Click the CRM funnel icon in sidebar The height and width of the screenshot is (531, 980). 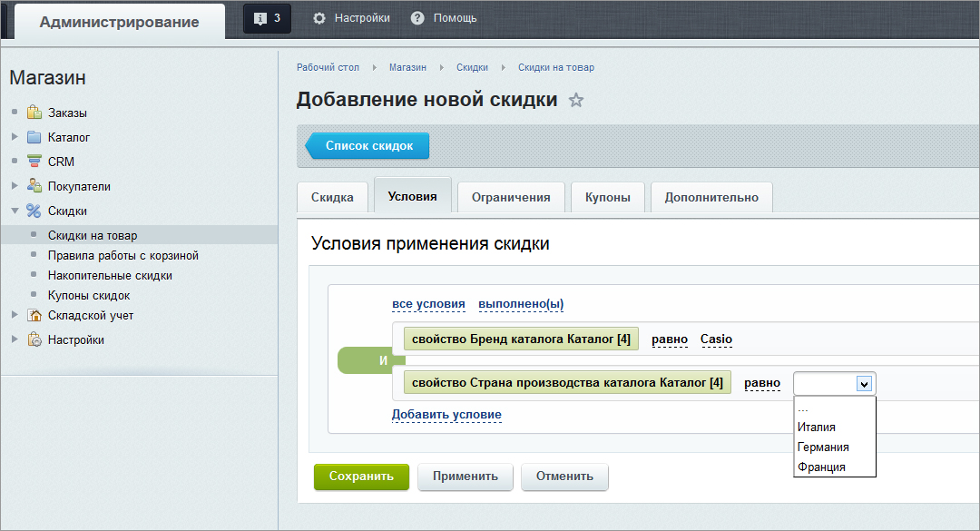(34, 162)
